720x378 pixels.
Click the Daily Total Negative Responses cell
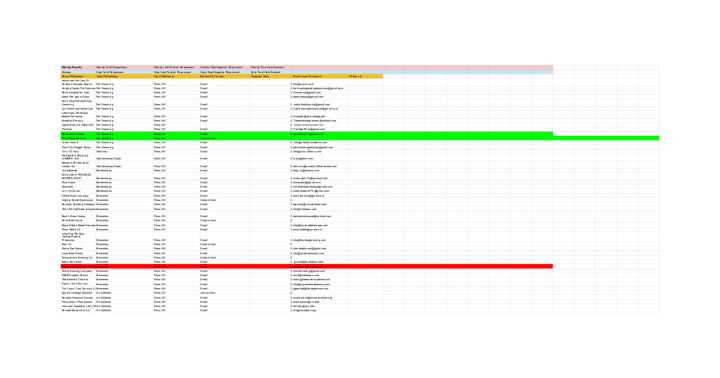coord(225,72)
